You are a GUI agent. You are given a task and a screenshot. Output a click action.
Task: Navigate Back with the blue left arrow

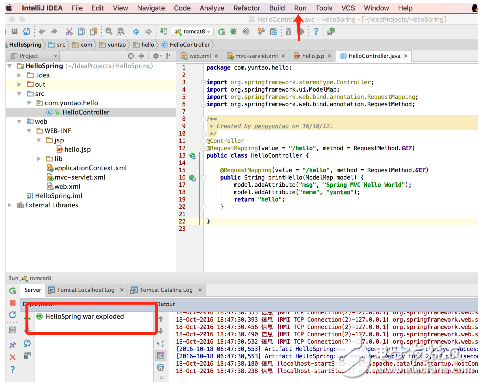(x=136, y=32)
